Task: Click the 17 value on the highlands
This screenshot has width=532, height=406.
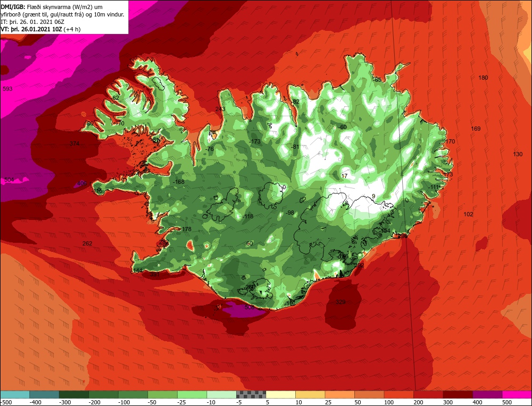Action: (345, 176)
